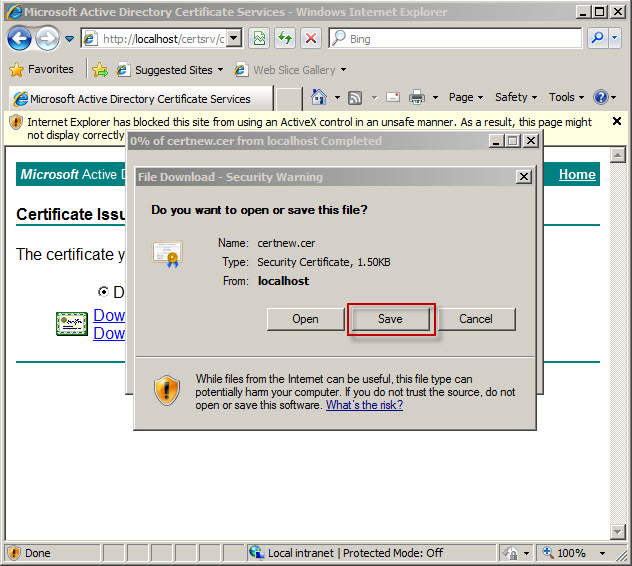Click the Bing search box
The width and height of the screenshot is (632, 566).
[x=455, y=39]
